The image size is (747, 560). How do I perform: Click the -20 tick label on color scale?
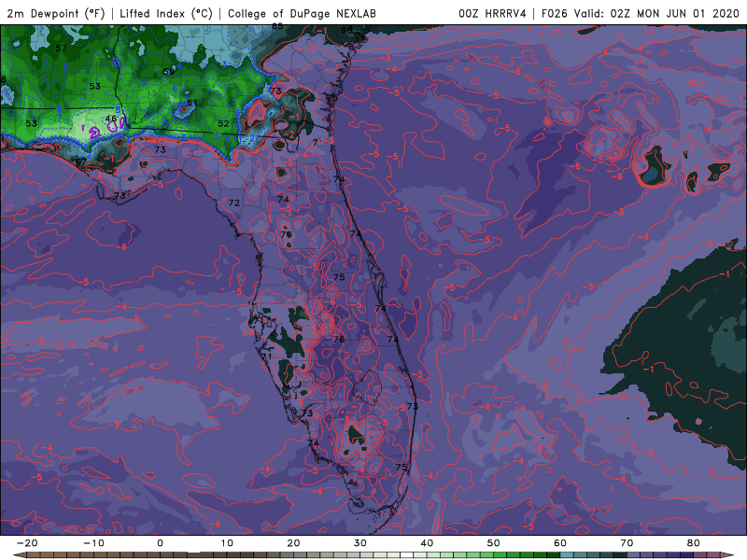click(x=27, y=543)
